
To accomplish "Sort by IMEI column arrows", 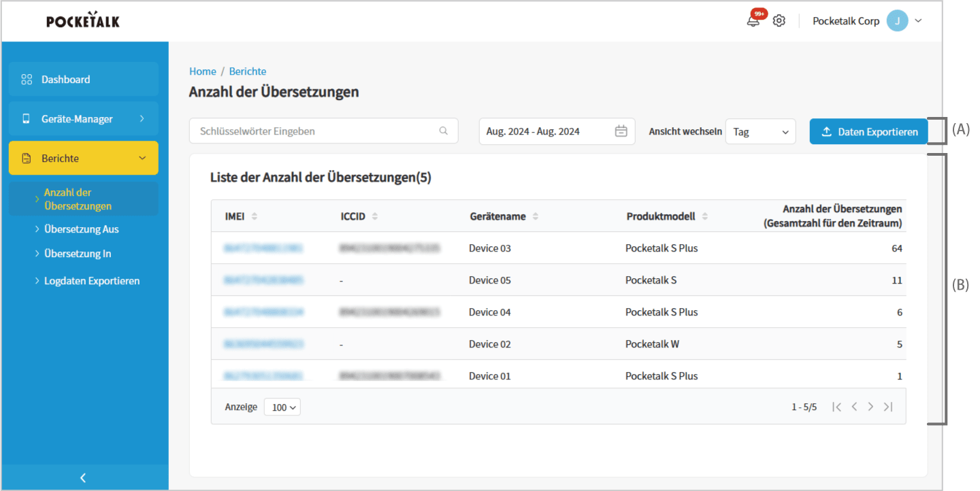I will tap(255, 216).
